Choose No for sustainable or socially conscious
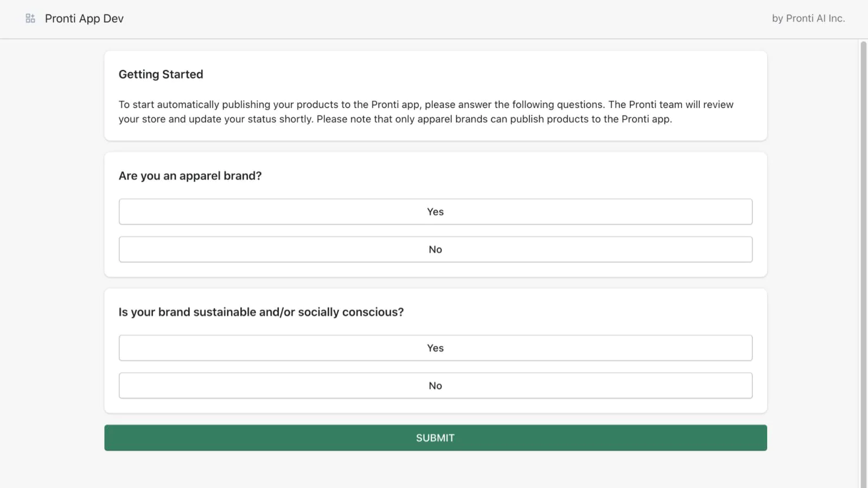Screen dimensions: 868x488 [x=435, y=386]
